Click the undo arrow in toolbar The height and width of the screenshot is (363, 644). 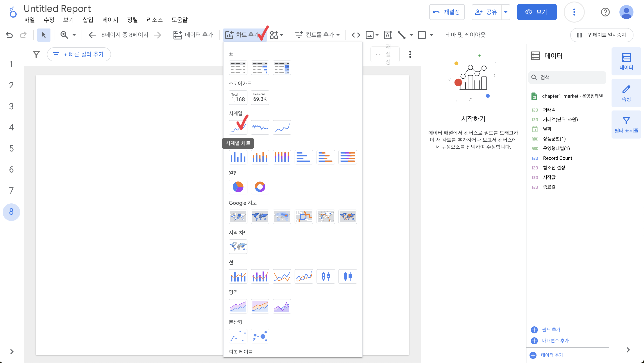pos(9,35)
